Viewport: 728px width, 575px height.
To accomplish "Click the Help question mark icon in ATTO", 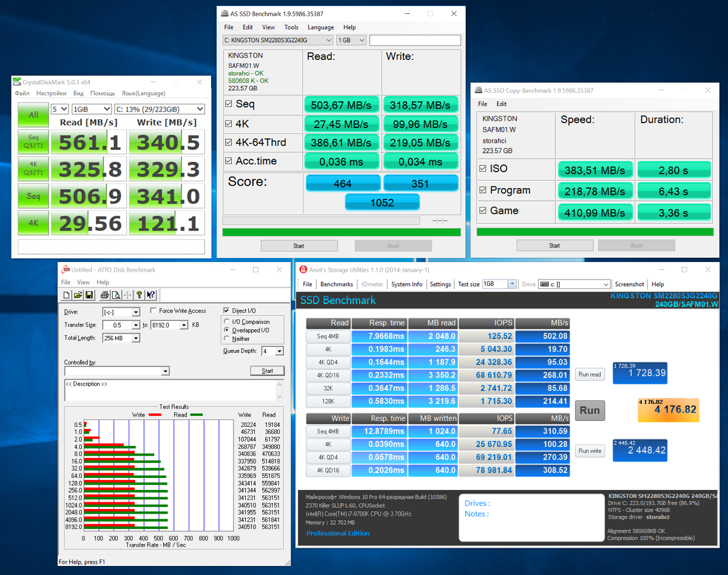I will (x=139, y=295).
